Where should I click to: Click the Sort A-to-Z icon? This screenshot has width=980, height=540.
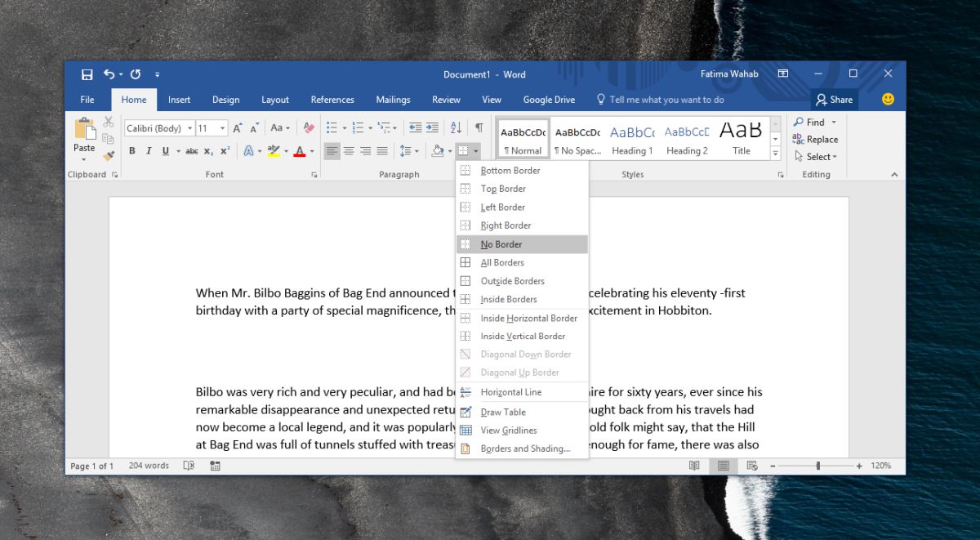coord(457,127)
